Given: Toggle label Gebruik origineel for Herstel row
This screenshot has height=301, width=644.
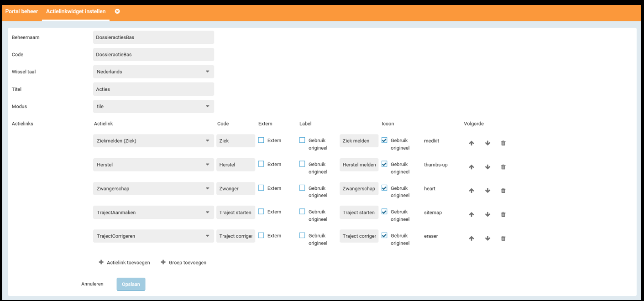Looking at the screenshot, I should 302,164.
